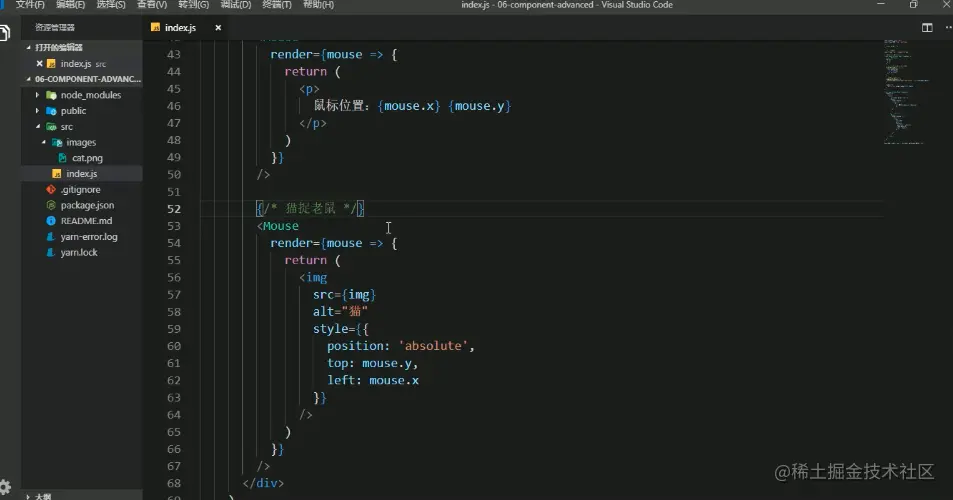Open the Selection (选择) menu
The width and height of the screenshot is (953, 500).
coord(111,5)
